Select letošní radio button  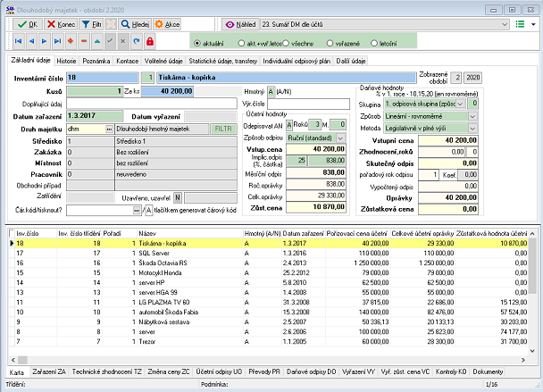click(373, 43)
